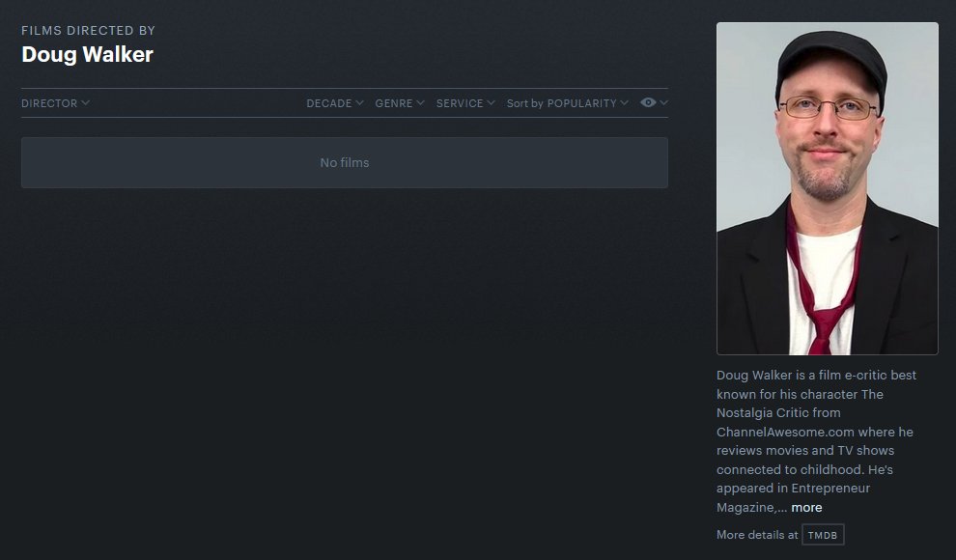Open the TMDB details button
Screen dimensions: 956x560
click(823, 535)
